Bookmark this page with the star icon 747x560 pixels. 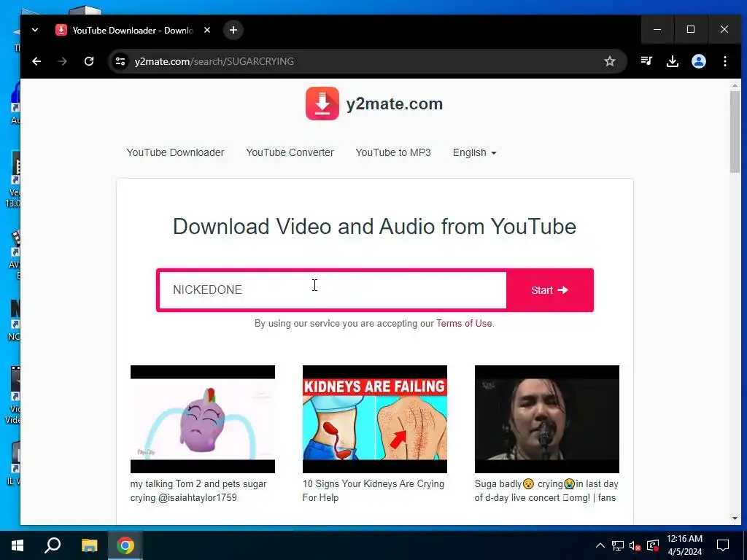pyautogui.click(x=610, y=61)
